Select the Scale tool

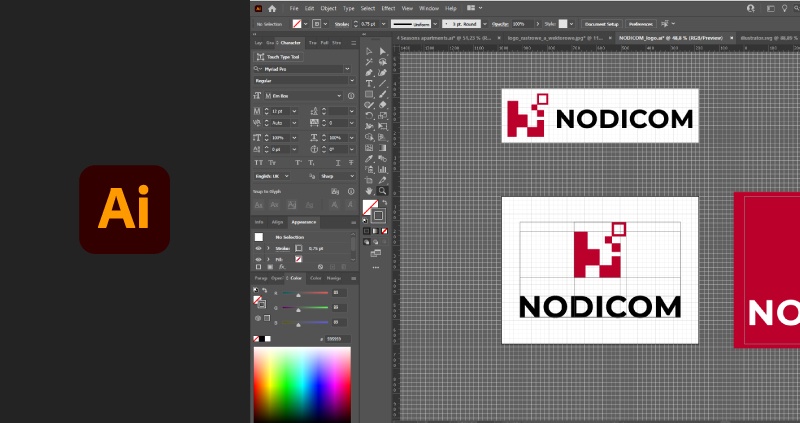coord(382,116)
